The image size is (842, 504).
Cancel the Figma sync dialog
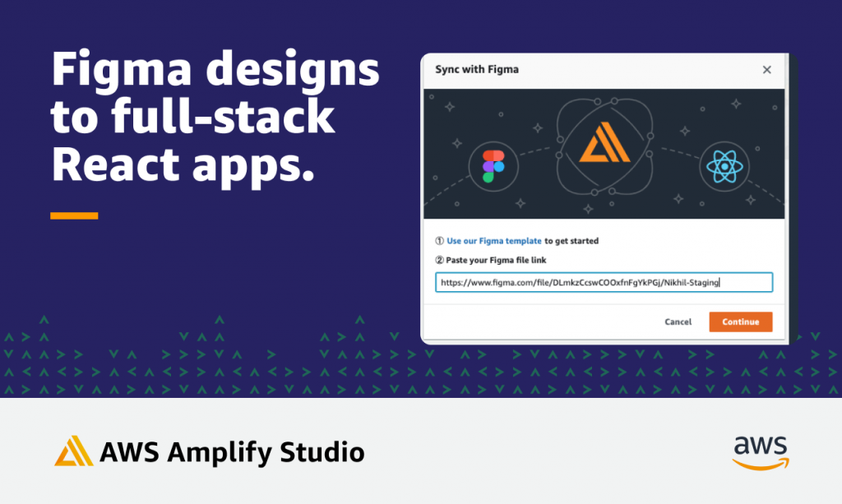pos(678,321)
